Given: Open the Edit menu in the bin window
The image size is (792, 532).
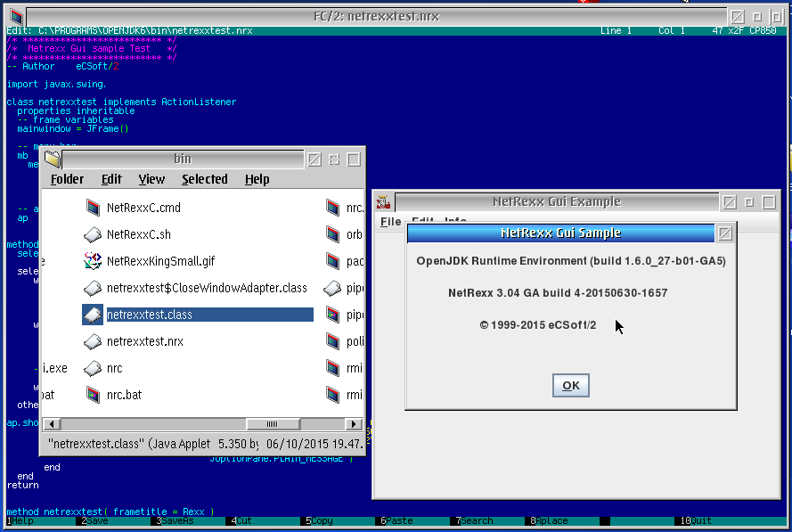Looking at the screenshot, I should pyautogui.click(x=111, y=179).
